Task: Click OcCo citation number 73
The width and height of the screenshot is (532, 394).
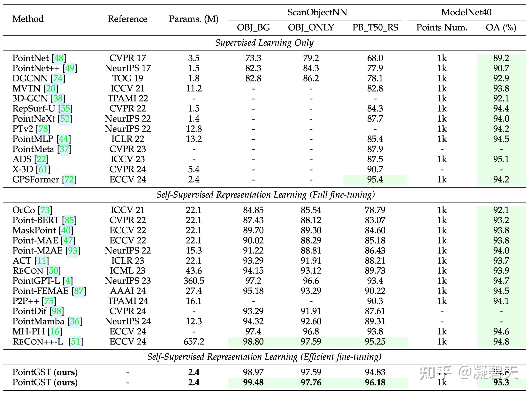Action: point(45,210)
